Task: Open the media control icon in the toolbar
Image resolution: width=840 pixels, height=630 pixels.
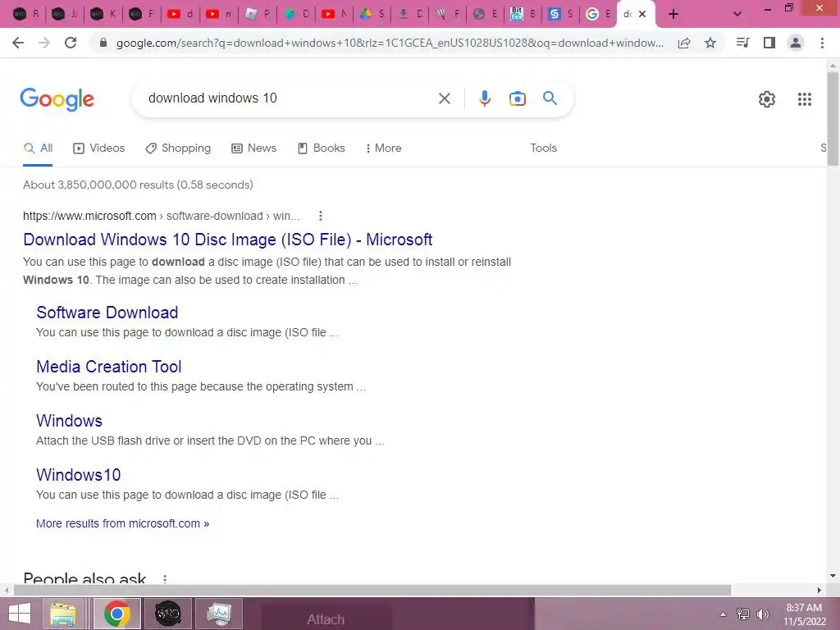Action: pyautogui.click(x=742, y=43)
